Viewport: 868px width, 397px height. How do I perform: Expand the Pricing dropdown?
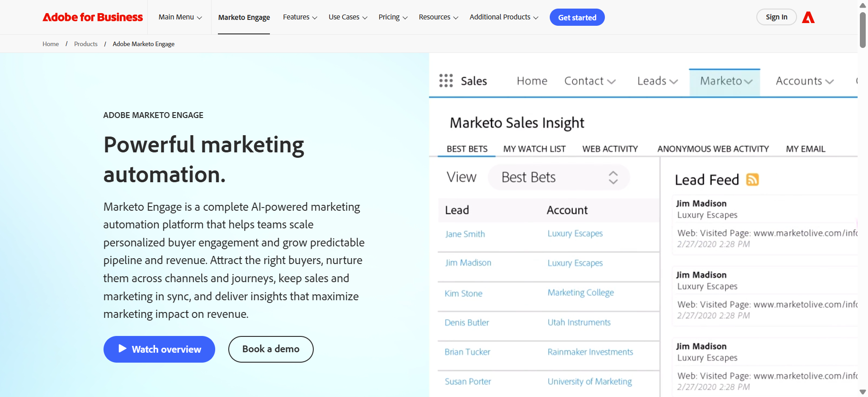click(x=393, y=17)
